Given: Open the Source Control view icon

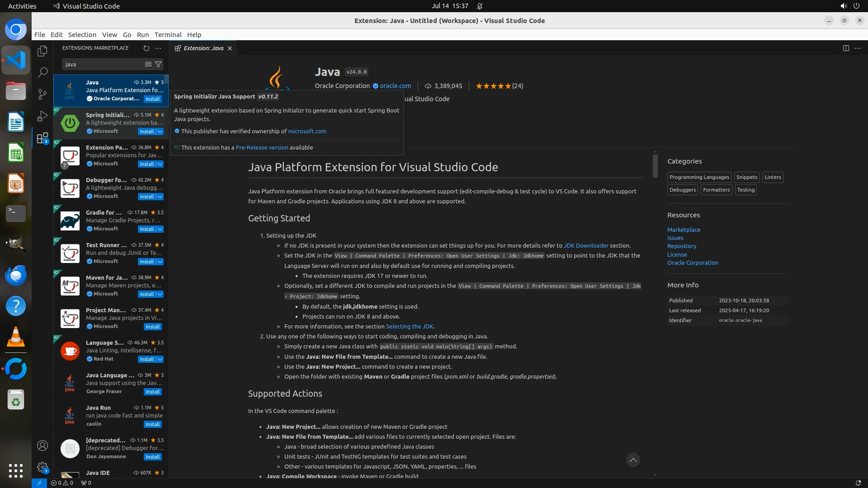Looking at the screenshot, I should pyautogui.click(x=42, y=94).
